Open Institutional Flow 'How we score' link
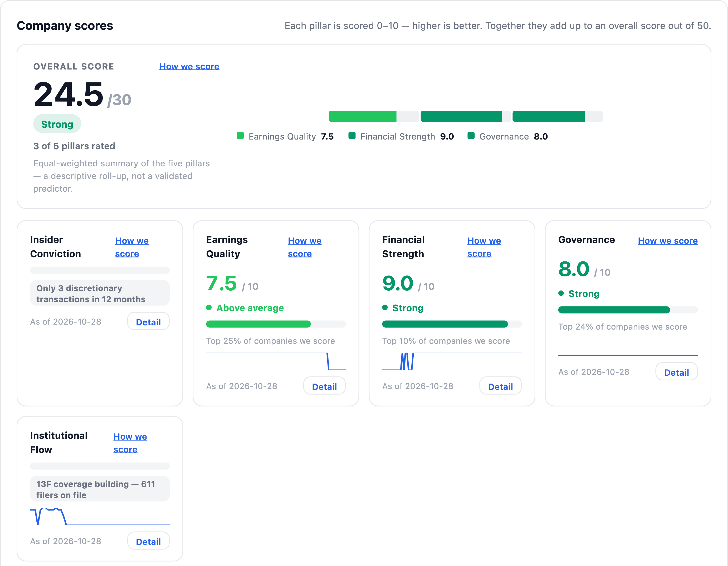The height and width of the screenshot is (566, 728). (x=130, y=443)
